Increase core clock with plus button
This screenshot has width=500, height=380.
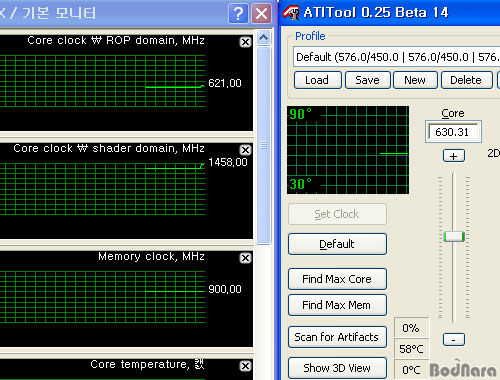tap(454, 156)
